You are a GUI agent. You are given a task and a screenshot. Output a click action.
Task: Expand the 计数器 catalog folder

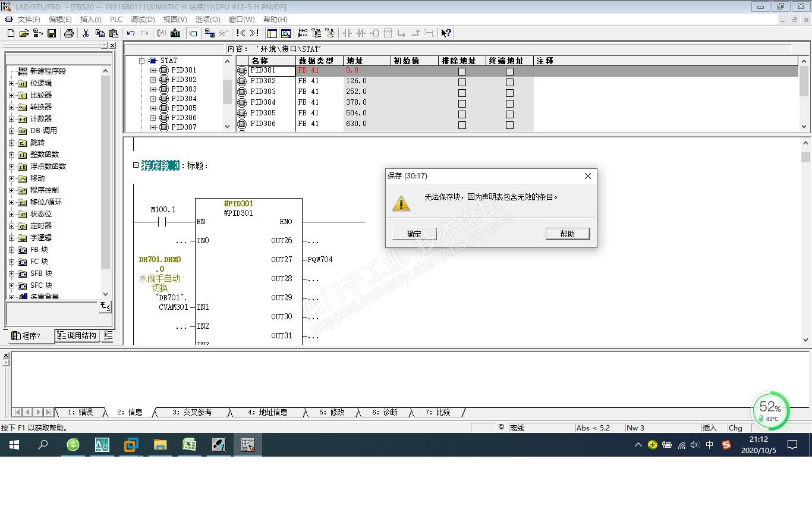pos(12,119)
